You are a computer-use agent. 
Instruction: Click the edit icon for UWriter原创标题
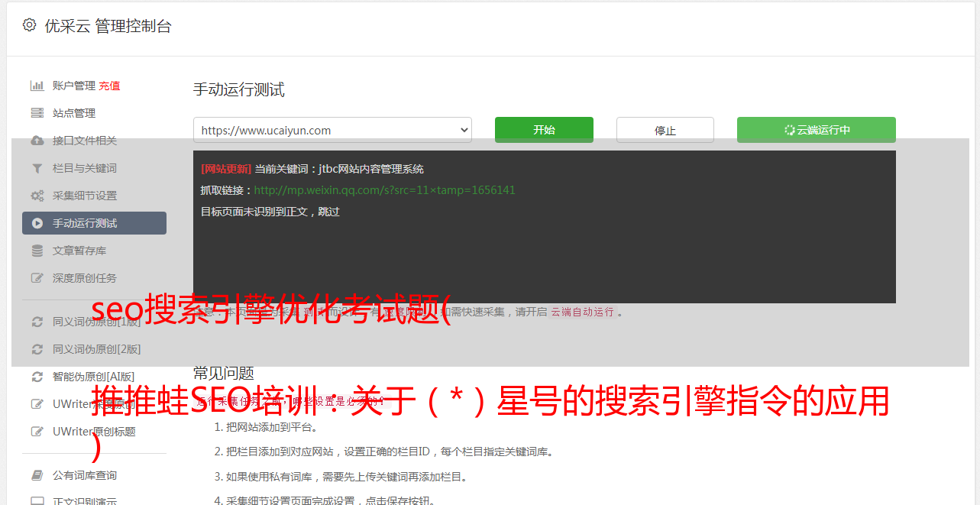37,432
